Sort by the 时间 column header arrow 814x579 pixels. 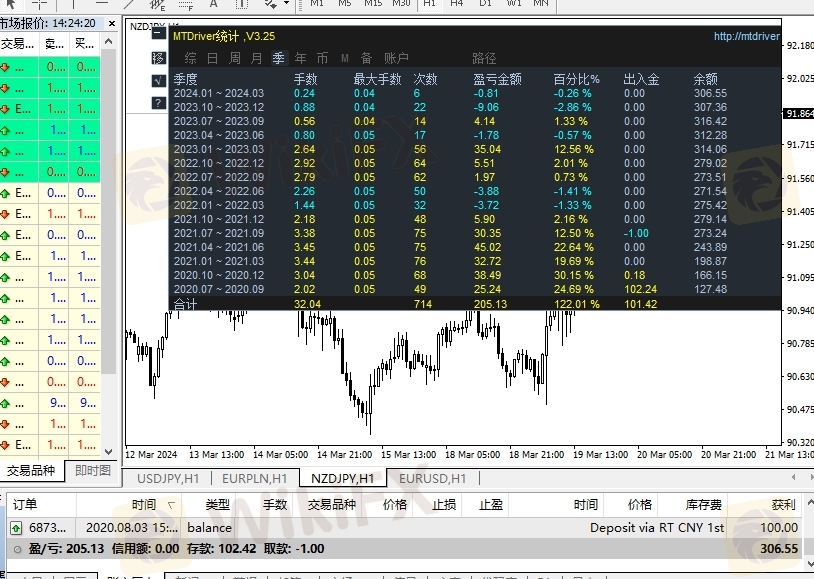(x=172, y=505)
